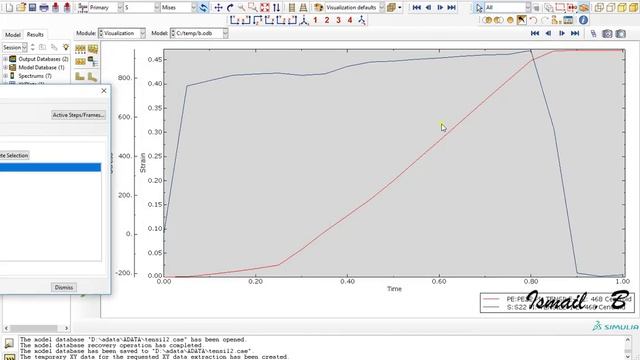Expand the Spectrums (7) node

5,76
